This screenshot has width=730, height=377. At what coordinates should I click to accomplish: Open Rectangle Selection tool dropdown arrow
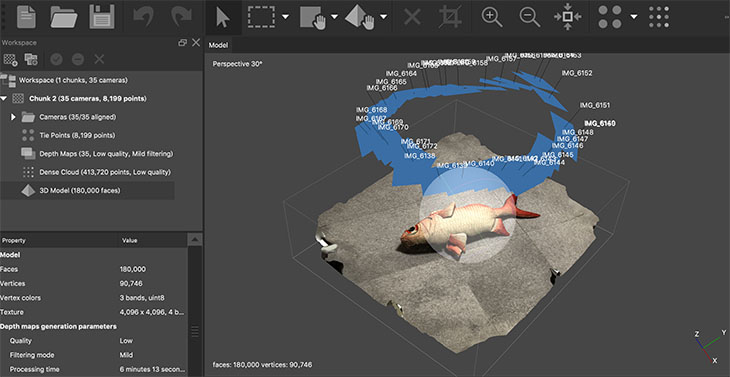[285, 17]
